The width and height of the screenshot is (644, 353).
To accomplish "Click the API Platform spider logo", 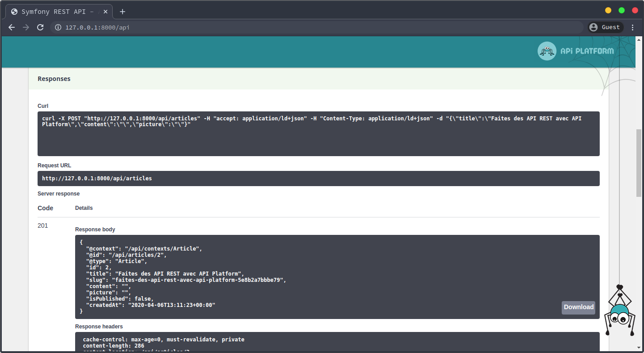I will click(547, 51).
